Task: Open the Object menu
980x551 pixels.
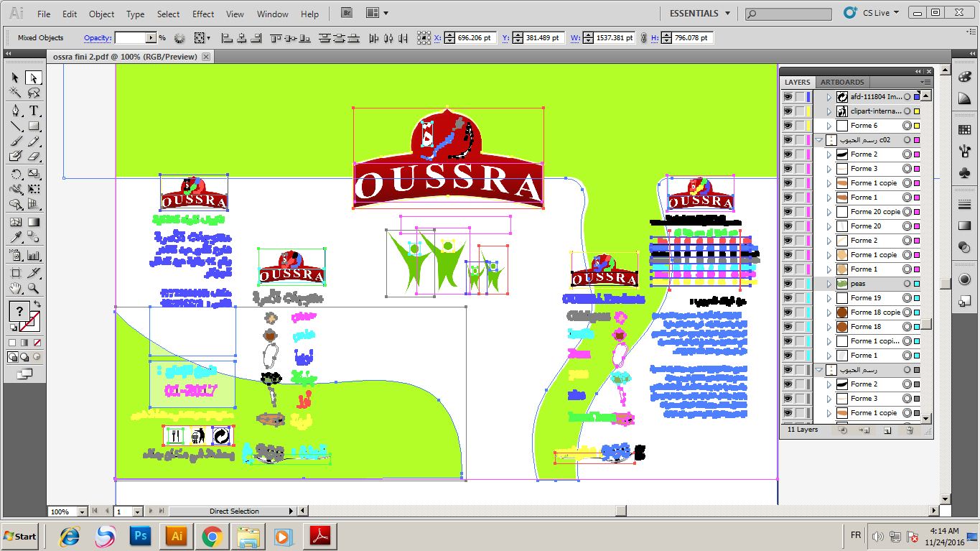Action: (101, 14)
